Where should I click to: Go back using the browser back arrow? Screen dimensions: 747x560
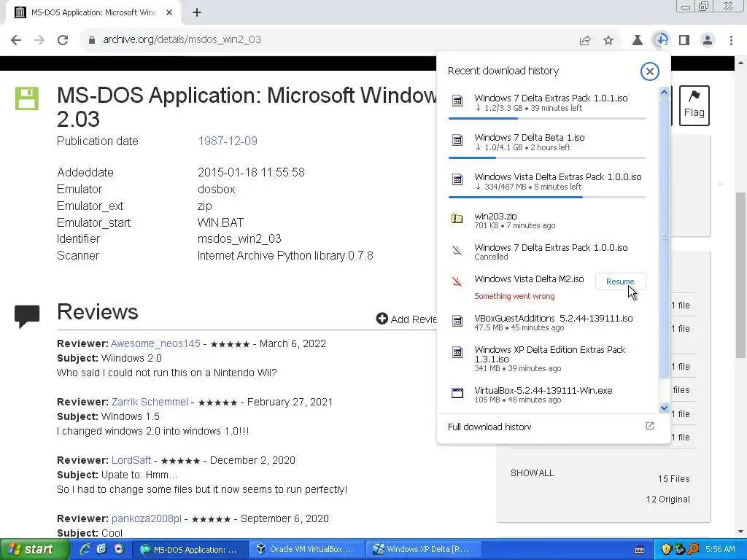coord(16,40)
